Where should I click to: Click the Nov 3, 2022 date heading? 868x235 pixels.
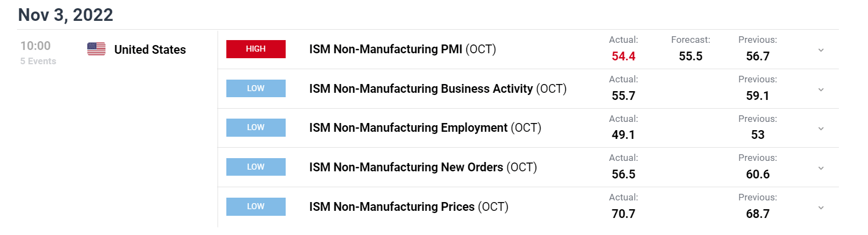pyautogui.click(x=65, y=15)
